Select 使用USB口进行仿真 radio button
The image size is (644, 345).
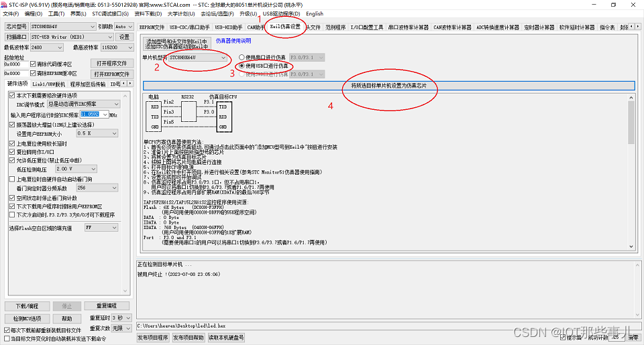tap(241, 66)
